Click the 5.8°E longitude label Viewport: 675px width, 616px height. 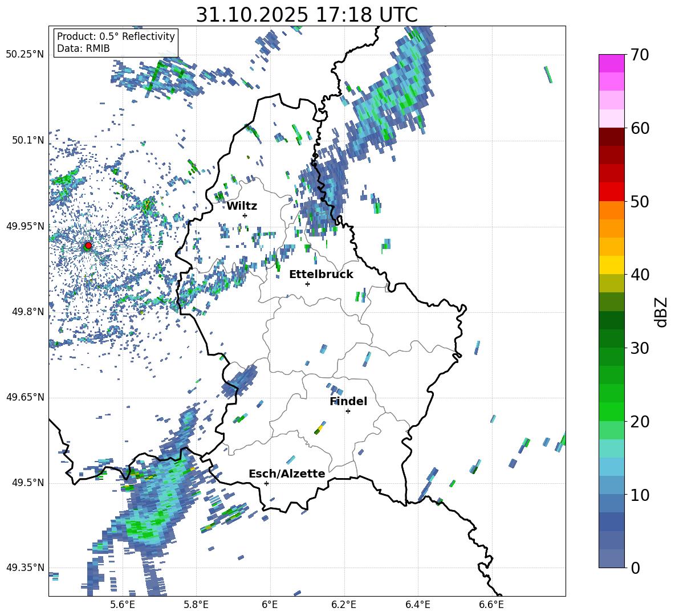196,605
